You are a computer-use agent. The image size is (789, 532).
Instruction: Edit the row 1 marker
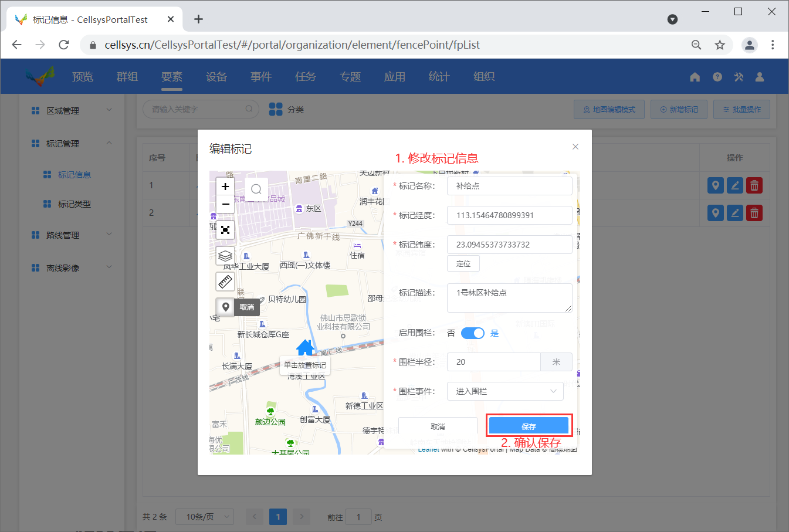tap(735, 186)
